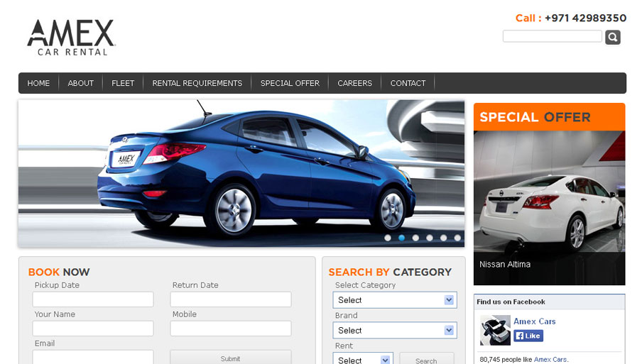Click the Nissan Altima caption
Screen dimensions: 642x364
click(505, 264)
